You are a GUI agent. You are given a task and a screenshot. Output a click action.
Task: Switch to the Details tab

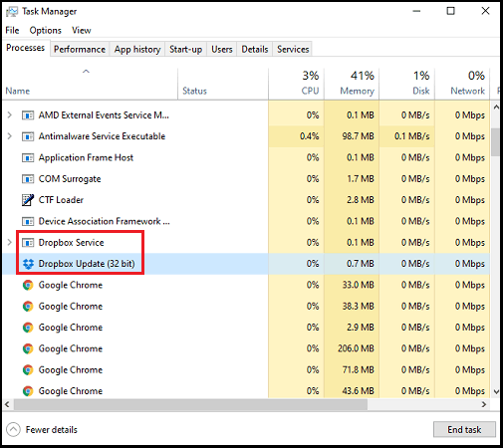[255, 50]
